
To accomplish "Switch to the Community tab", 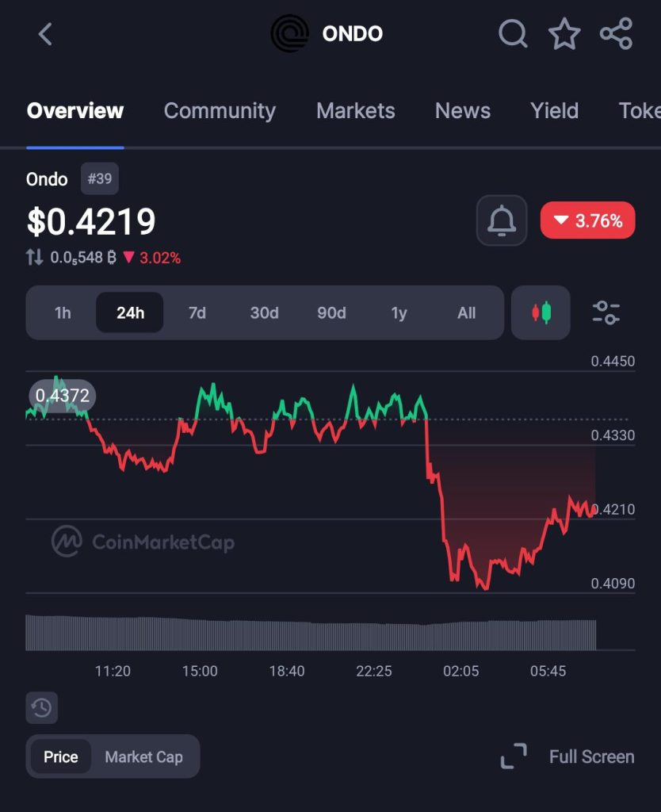I will pos(220,111).
